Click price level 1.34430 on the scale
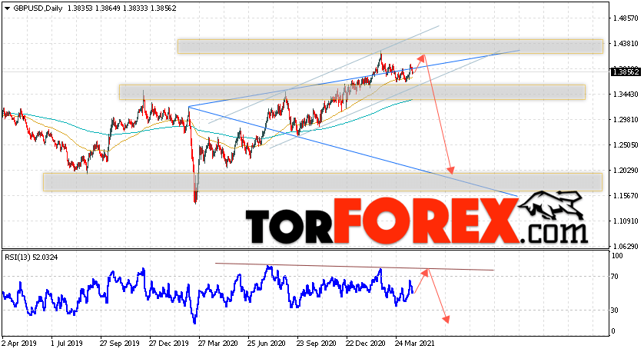644x352 pixels. pyautogui.click(x=625, y=95)
